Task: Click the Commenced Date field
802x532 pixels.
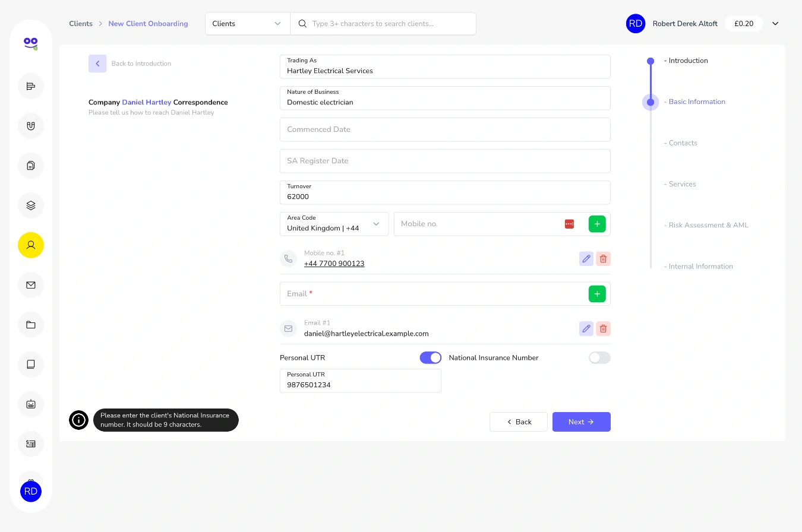Action: pos(445,129)
